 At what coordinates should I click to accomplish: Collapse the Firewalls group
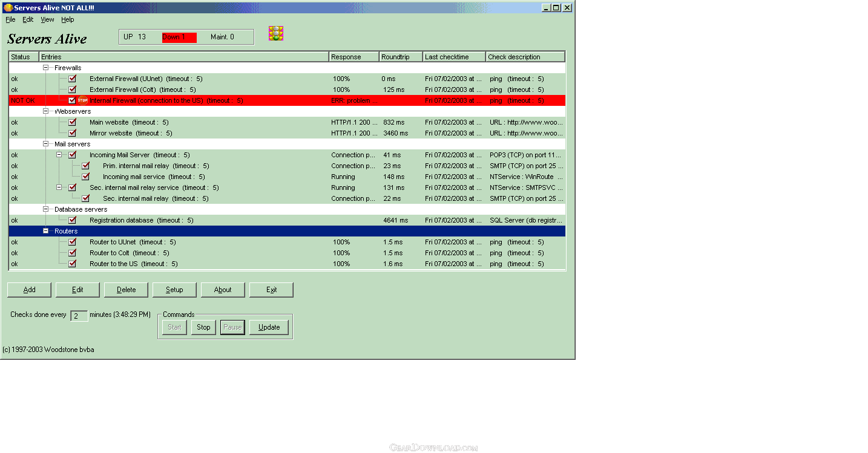click(45, 68)
